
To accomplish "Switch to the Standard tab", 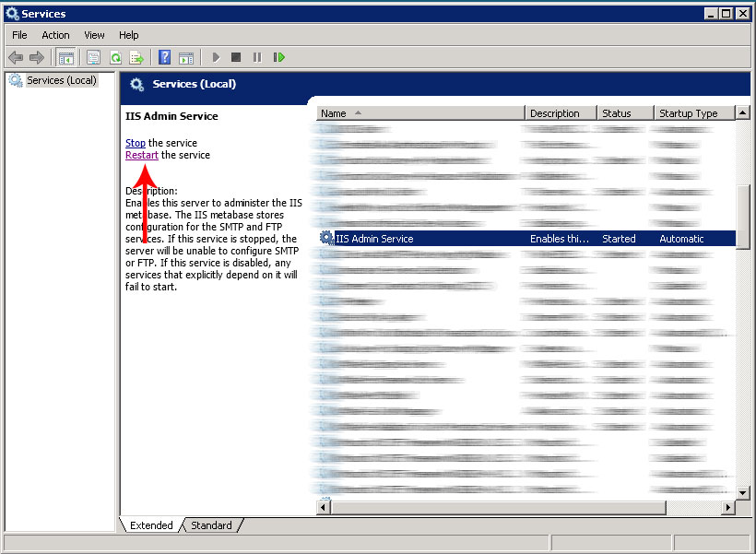I will (211, 525).
